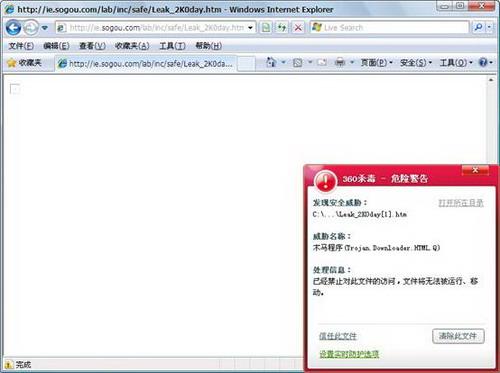Screen dimensions: 500x373
Task: Open the 工具(T) menu in the menu bar
Action: [172, 46]
